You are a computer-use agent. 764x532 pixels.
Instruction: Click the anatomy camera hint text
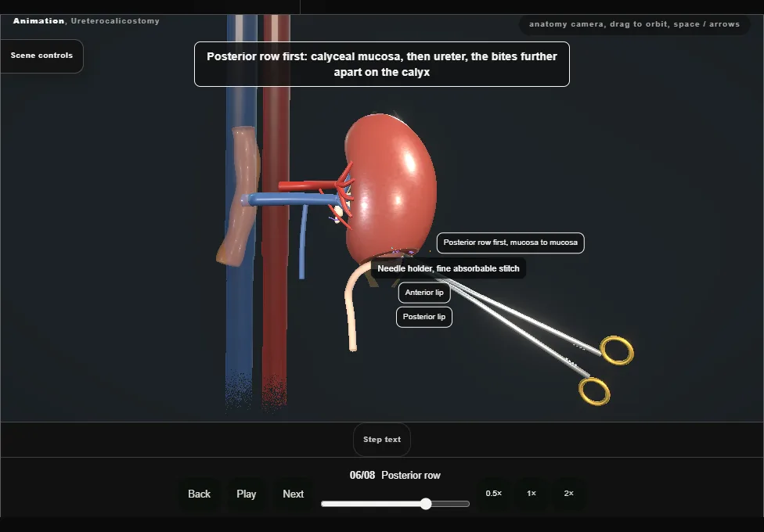tap(634, 24)
